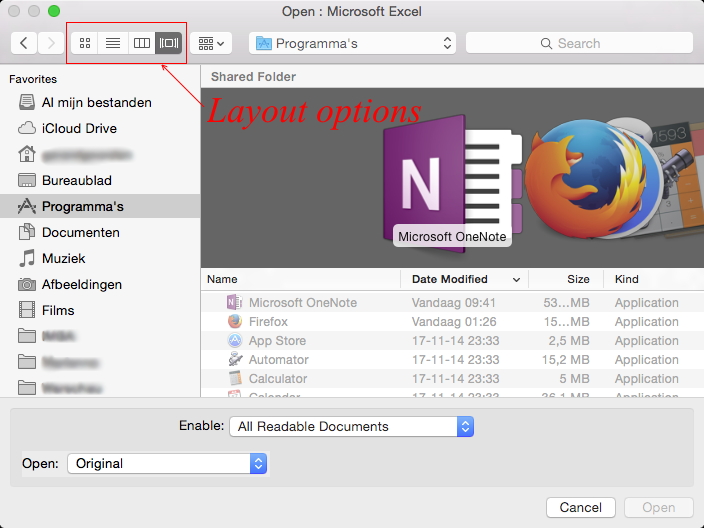The height and width of the screenshot is (528, 704).
Task: Click the Programma's applications icon
Action: [x=27, y=207]
